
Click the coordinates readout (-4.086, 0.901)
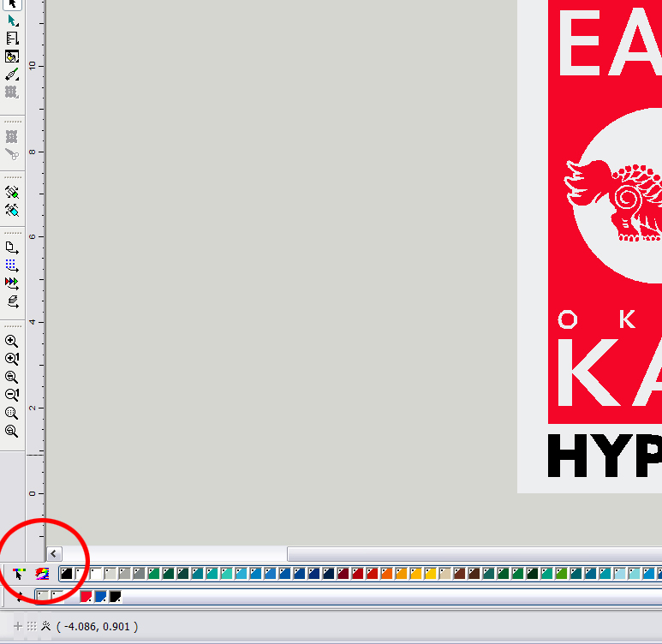(97, 626)
